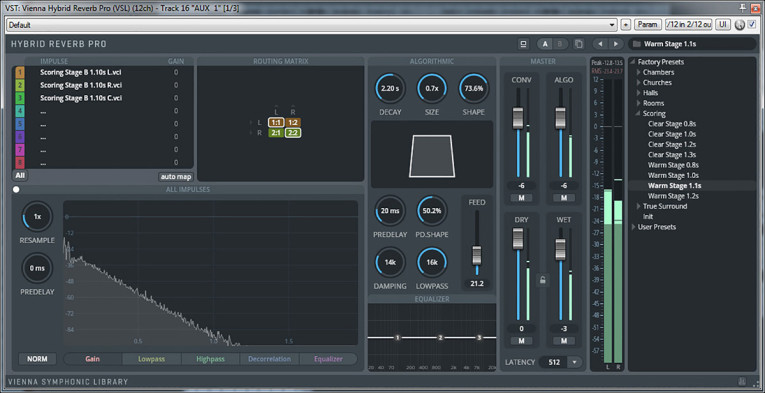This screenshot has height=393, width=765.
Task: Click the auto map button
Action: click(x=176, y=177)
